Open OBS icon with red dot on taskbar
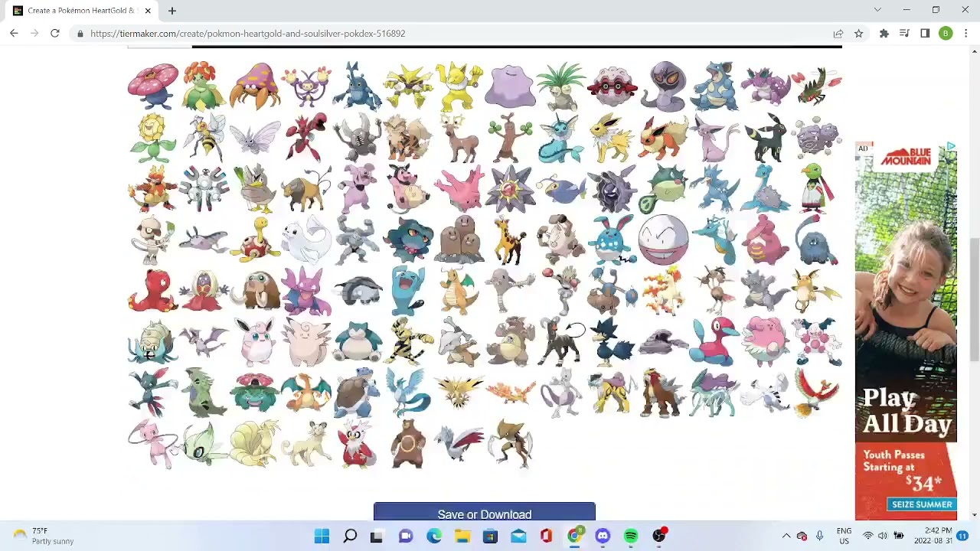This screenshot has width=980, height=551. (659, 536)
